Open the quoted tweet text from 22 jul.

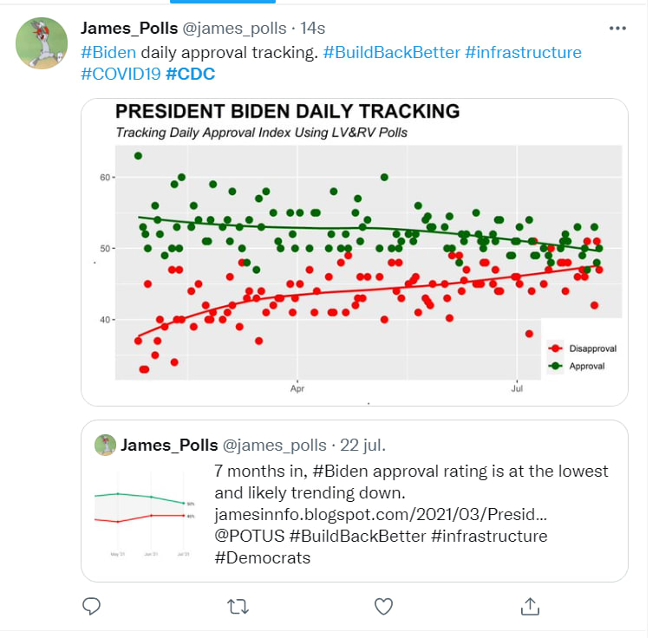tap(411, 514)
